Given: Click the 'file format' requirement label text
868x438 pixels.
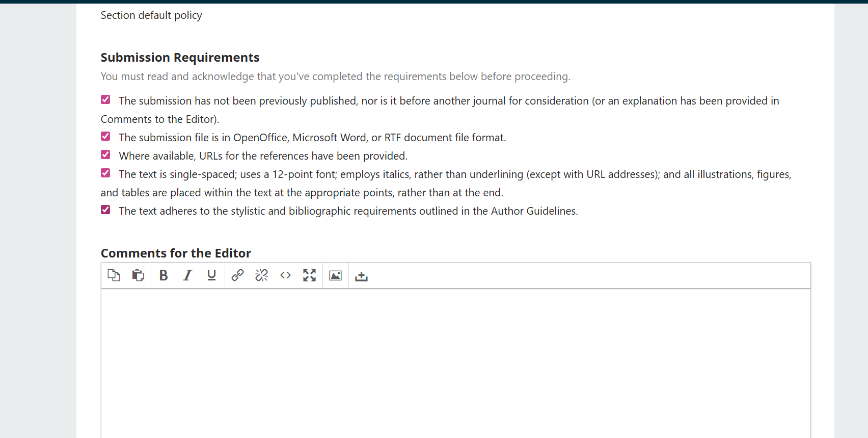Looking at the screenshot, I should point(312,138).
